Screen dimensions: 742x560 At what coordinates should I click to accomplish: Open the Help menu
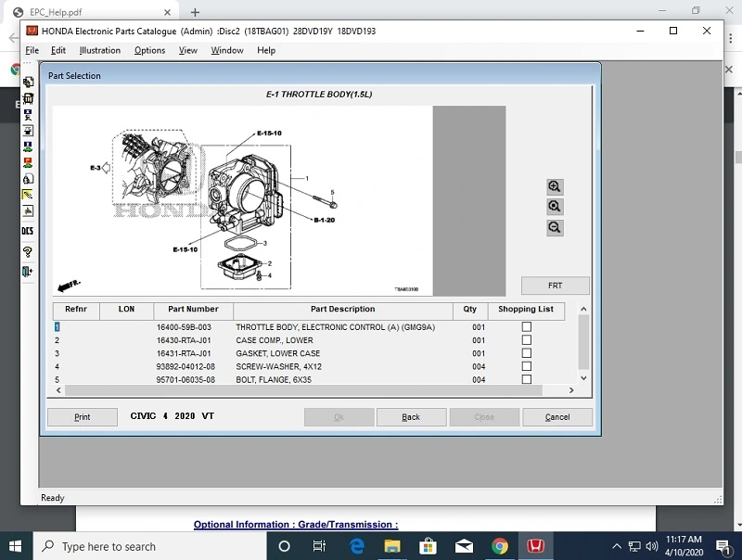click(266, 50)
